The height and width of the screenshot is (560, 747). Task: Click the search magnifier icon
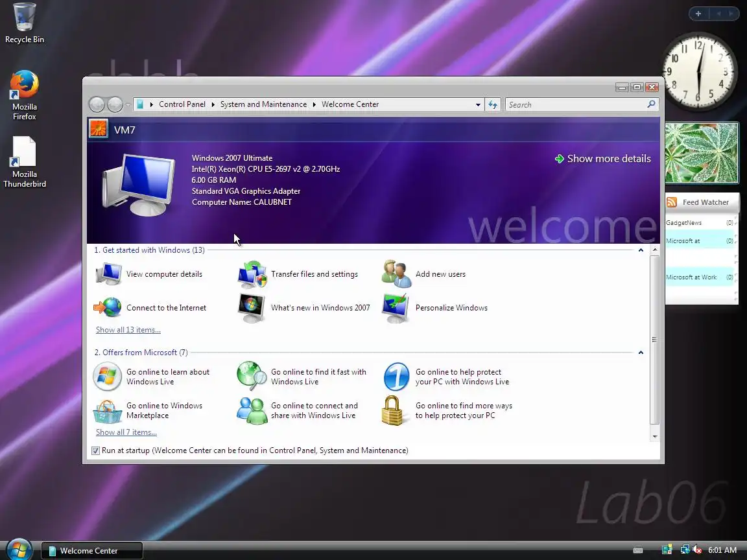651,104
